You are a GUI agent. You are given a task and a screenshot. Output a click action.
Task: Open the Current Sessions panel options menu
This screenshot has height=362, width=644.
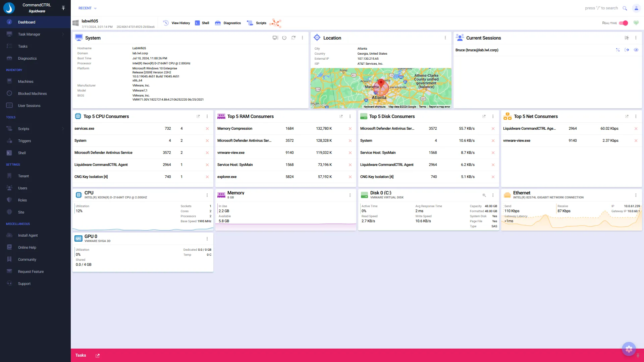636,38
